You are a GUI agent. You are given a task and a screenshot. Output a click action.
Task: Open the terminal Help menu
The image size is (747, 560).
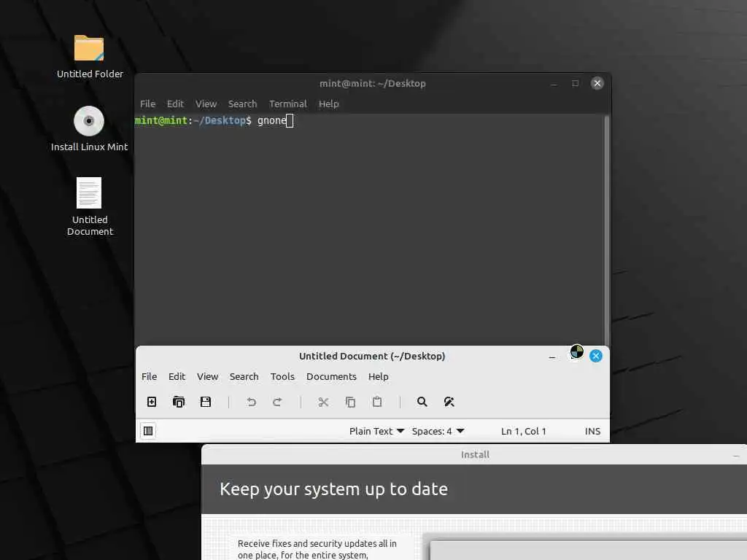click(x=329, y=104)
